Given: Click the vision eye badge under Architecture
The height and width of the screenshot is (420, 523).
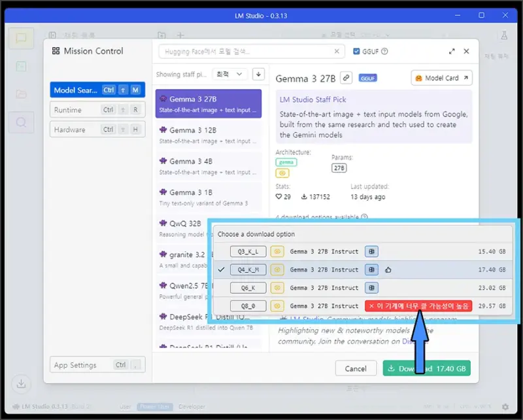Looking at the screenshot, I should point(282,173).
